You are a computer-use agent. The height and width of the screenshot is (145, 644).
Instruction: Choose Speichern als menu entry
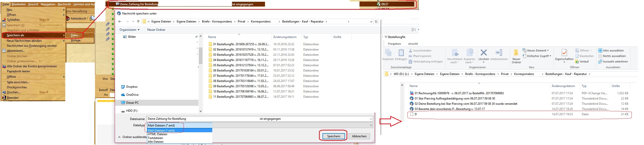pos(33,35)
